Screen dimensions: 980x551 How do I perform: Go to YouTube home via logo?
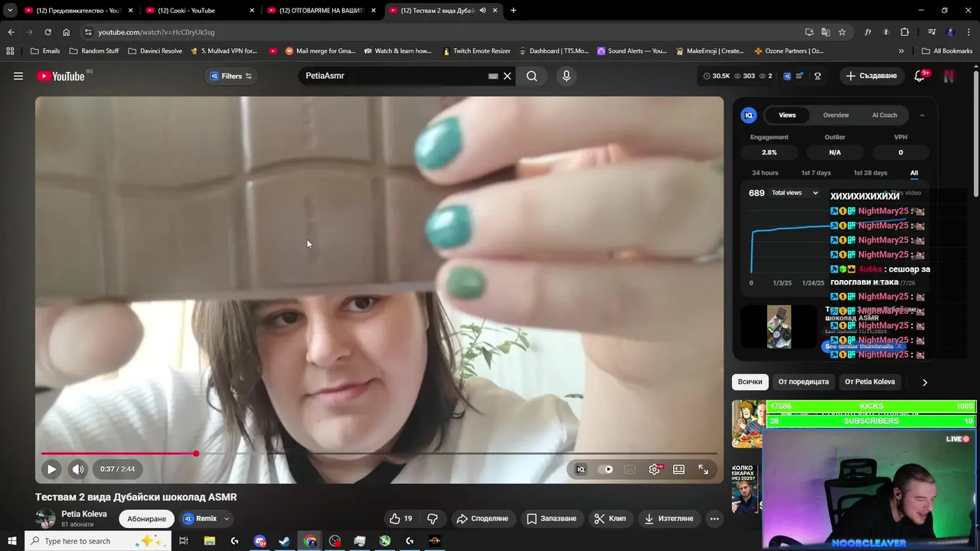[x=60, y=76]
